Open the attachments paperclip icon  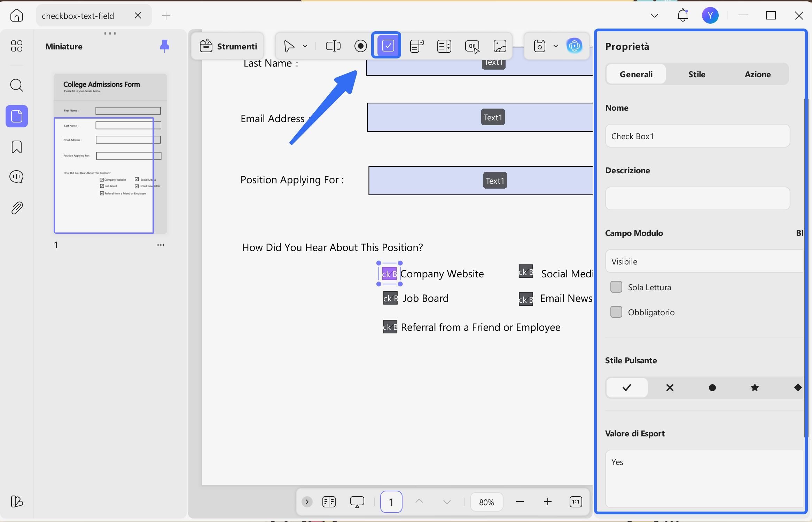click(17, 208)
